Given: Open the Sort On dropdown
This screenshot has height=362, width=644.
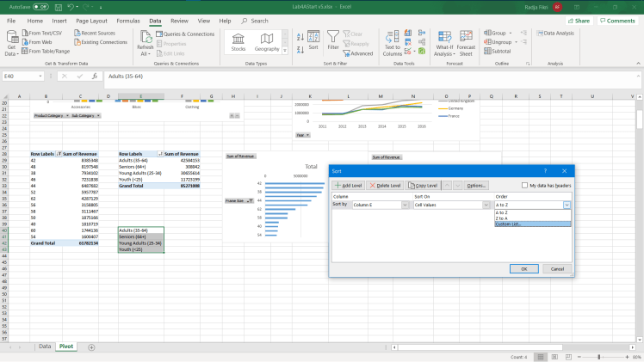Looking at the screenshot, I should [486, 206].
